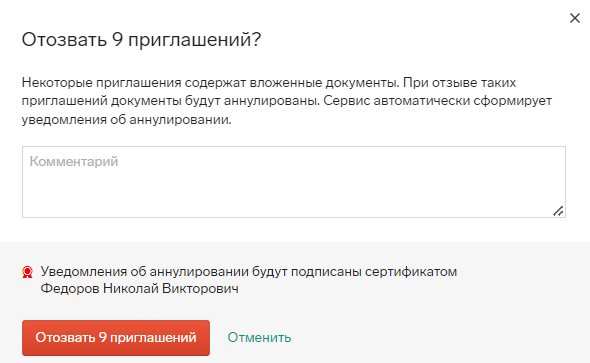590x363 pixels.
Task: Click empty center of comment field
Action: [294, 182]
